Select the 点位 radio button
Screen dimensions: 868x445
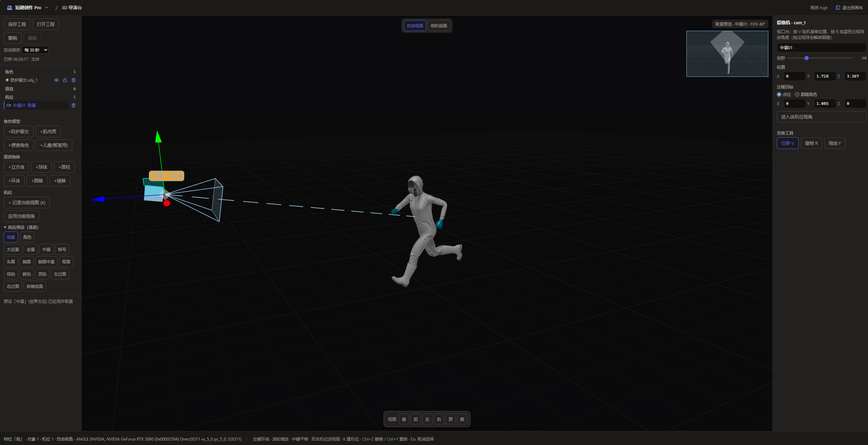779,95
